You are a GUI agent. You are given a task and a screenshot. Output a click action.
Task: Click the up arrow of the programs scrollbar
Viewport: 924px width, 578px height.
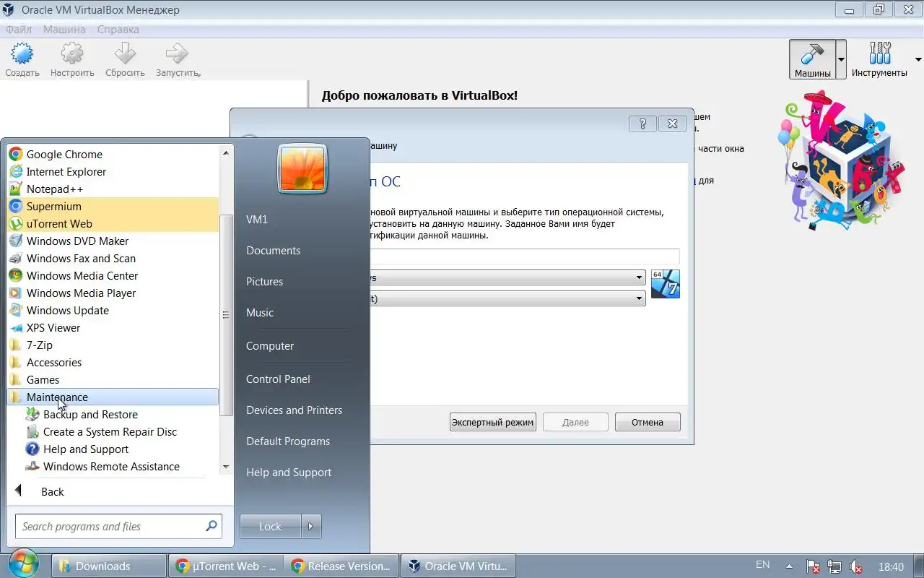click(x=226, y=152)
